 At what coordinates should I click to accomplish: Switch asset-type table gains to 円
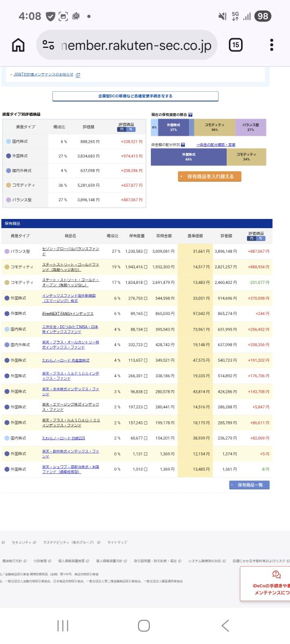122,129
